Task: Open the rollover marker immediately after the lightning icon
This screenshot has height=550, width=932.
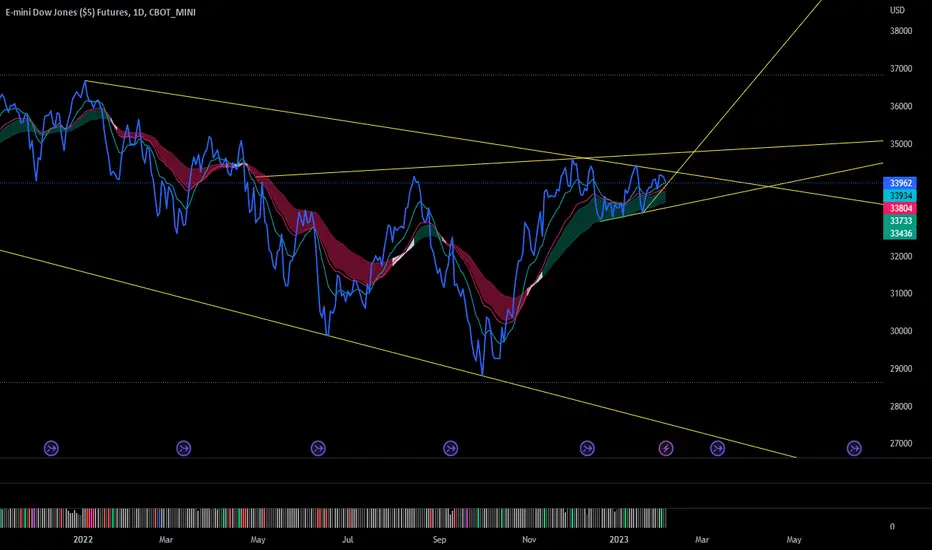Action: (717, 448)
